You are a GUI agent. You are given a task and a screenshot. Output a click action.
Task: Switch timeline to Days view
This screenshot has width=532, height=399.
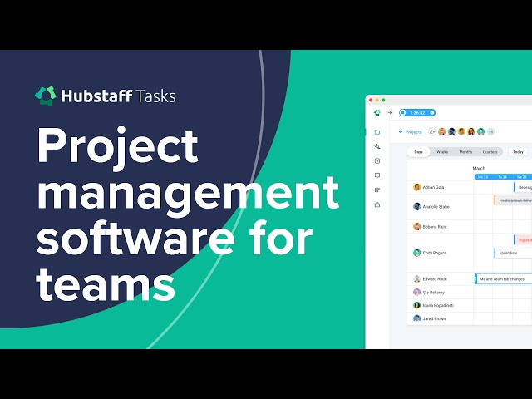(x=419, y=152)
